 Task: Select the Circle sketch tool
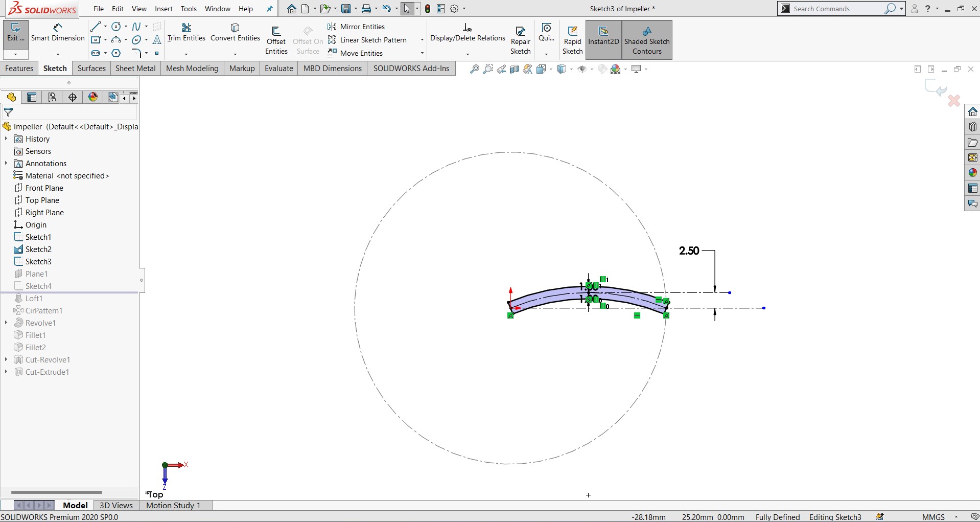116,27
